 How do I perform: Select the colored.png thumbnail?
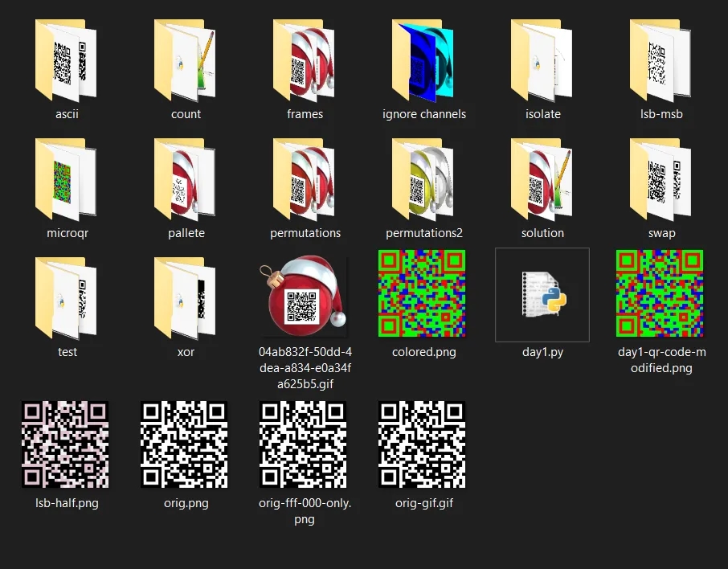click(x=423, y=293)
